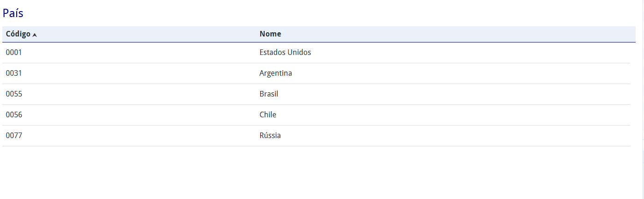Click the Estados Unidos name cell

click(x=285, y=53)
